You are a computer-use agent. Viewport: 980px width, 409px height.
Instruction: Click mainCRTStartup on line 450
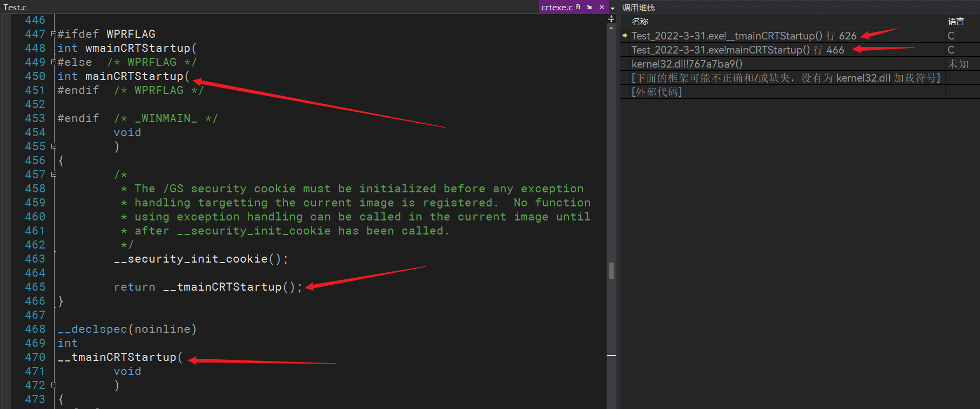pyautogui.click(x=135, y=76)
